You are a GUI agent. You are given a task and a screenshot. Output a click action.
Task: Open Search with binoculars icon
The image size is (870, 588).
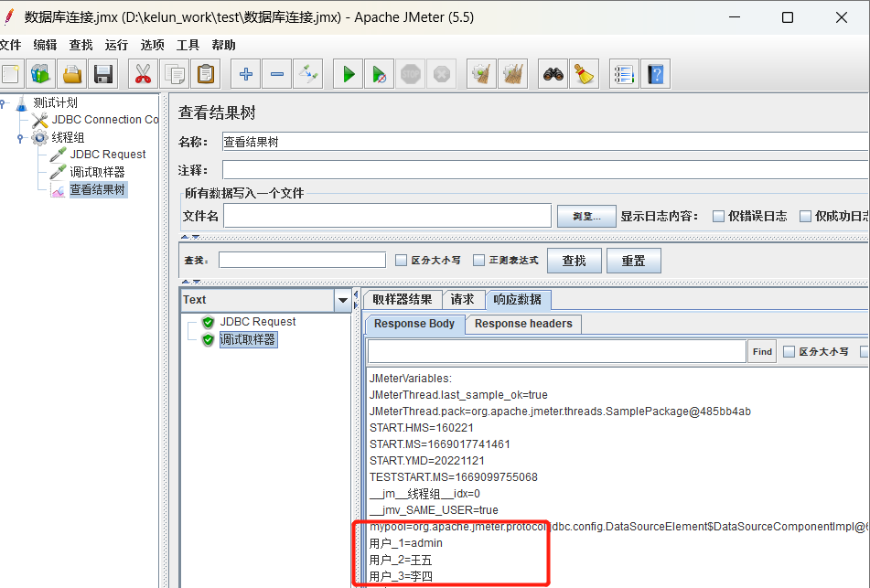[553, 74]
